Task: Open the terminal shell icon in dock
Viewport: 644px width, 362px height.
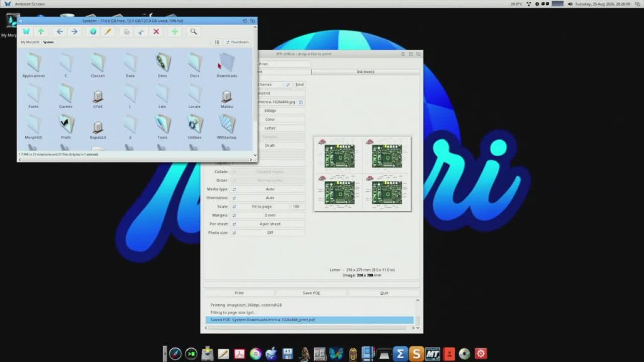Action: (191, 354)
